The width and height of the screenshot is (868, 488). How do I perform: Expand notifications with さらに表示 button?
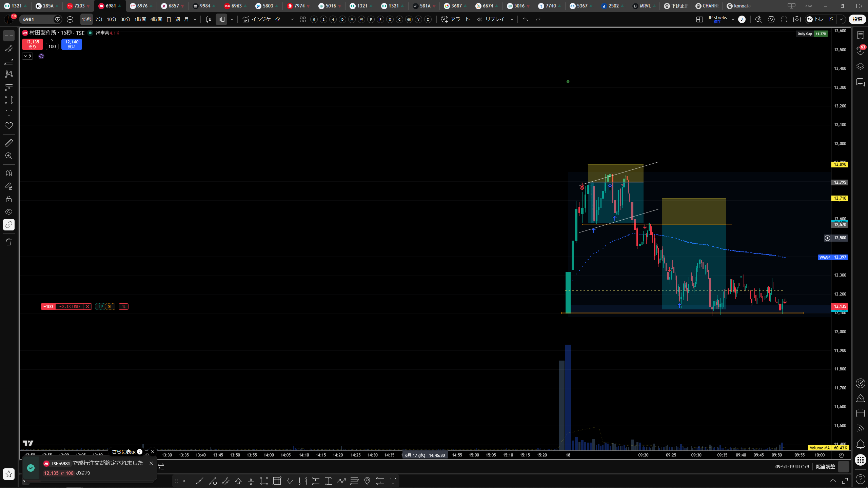[x=127, y=452]
